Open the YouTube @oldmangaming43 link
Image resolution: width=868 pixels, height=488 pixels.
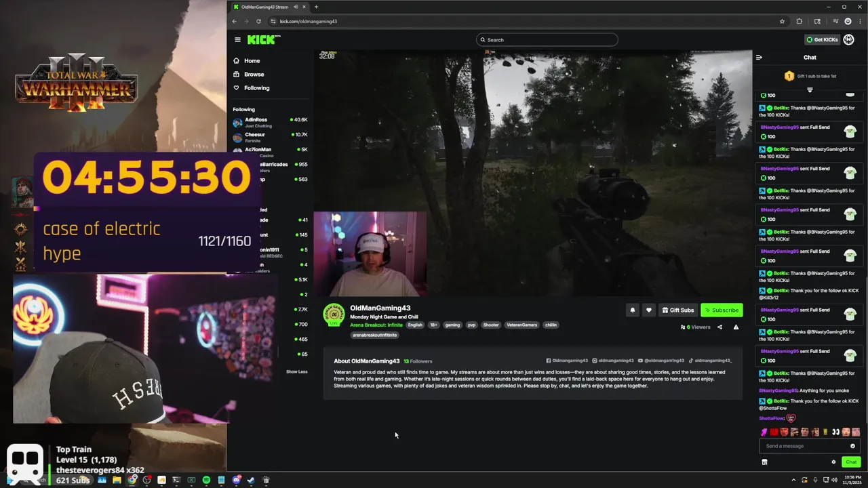click(661, 361)
